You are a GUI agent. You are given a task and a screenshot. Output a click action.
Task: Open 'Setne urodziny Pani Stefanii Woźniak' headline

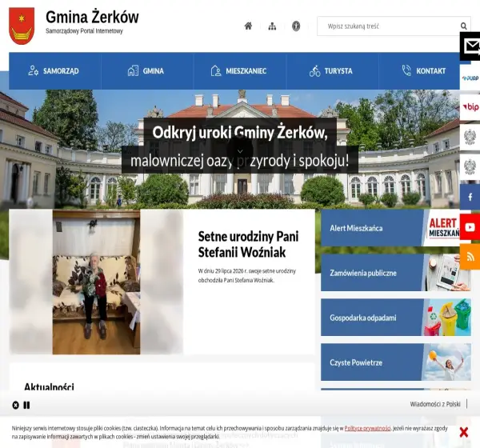[x=248, y=244]
